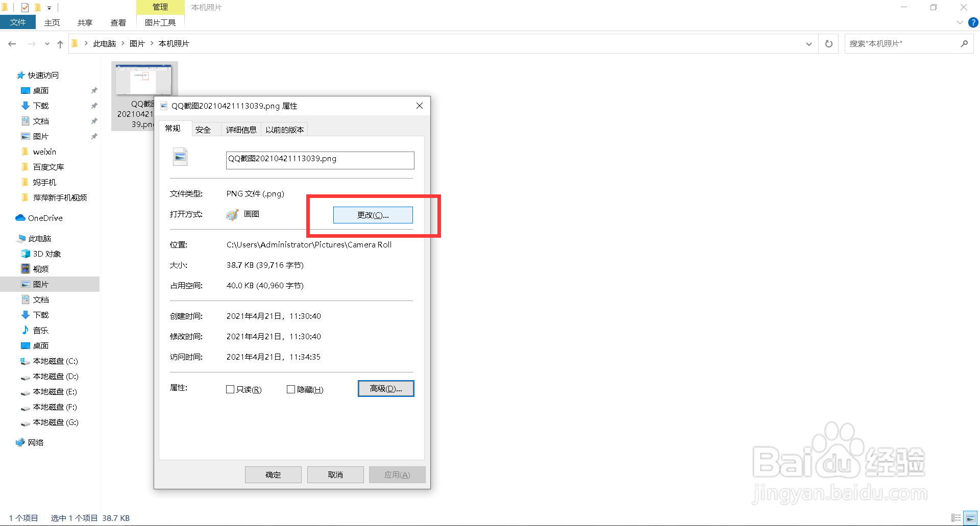The image size is (980, 526).
Task: Go back with the left arrow
Action: pos(12,44)
